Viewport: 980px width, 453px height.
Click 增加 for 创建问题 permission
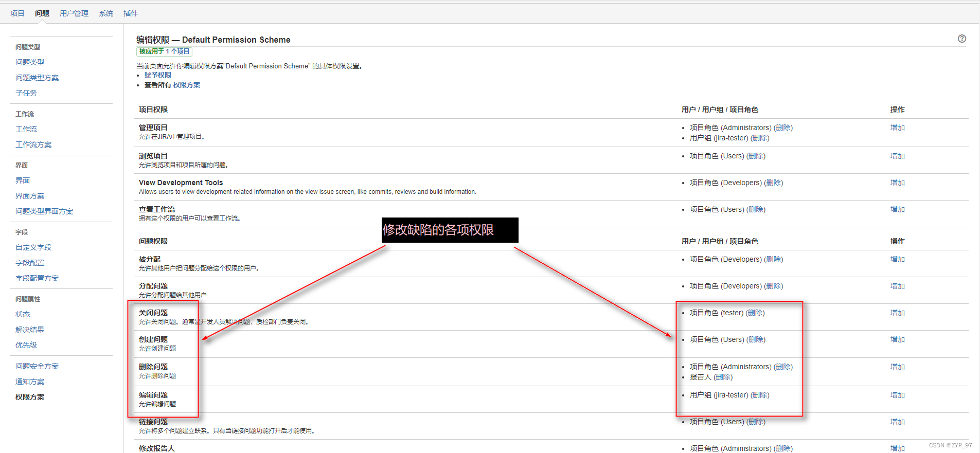point(897,339)
